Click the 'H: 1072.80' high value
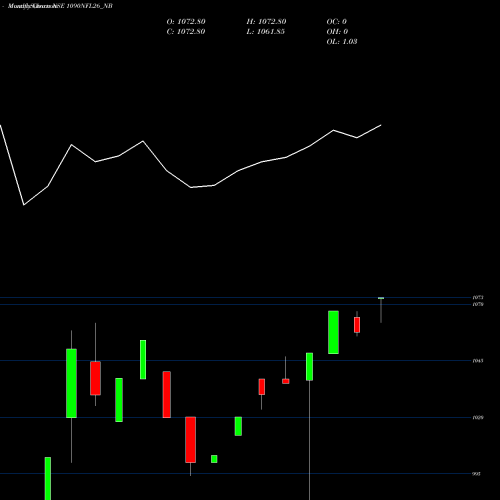The width and height of the screenshot is (500, 500). click(x=266, y=22)
